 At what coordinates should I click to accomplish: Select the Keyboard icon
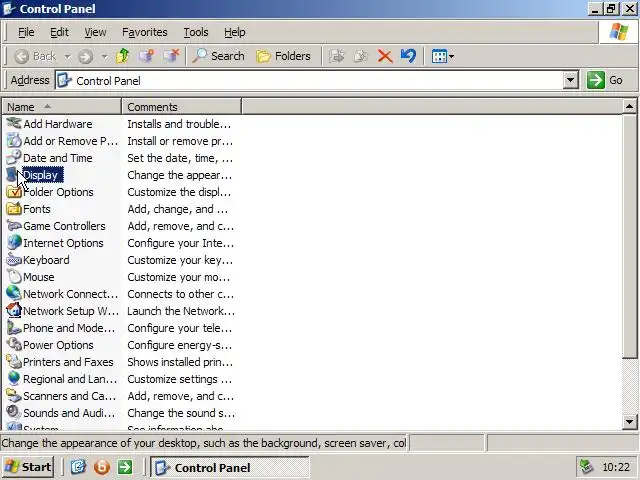(14, 260)
